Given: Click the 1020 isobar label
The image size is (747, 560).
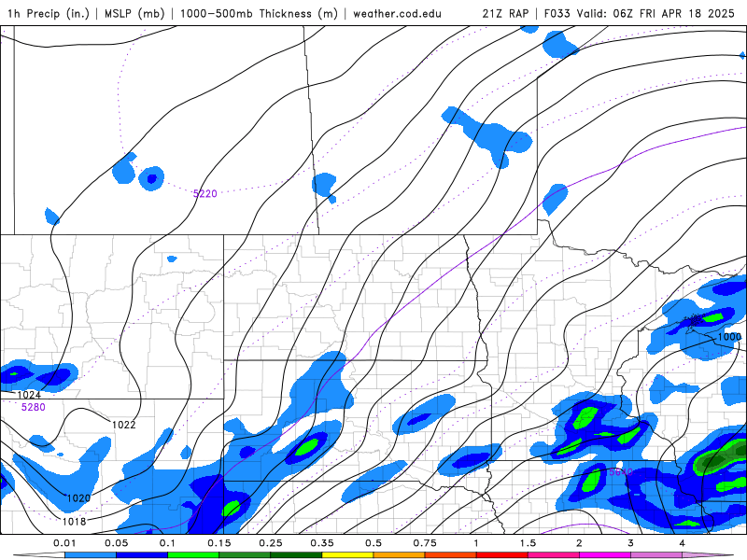Looking at the screenshot, I should click(x=78, y=498).
